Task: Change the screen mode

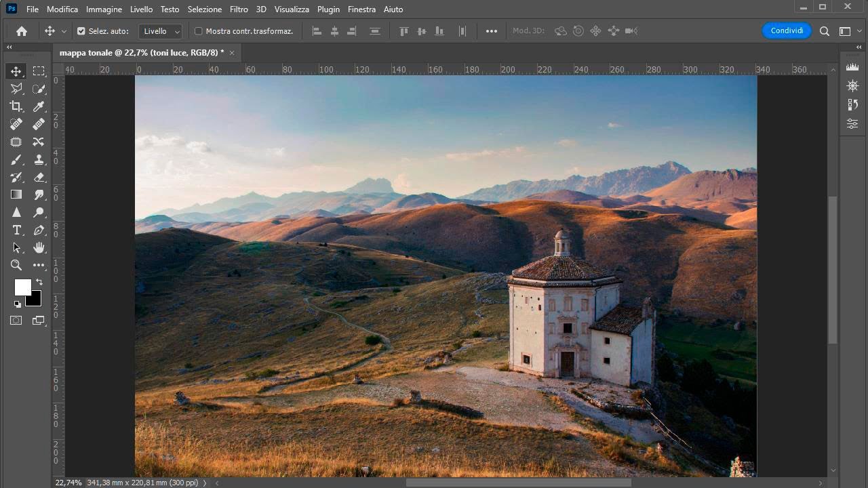Action: (x=39, y=321)
